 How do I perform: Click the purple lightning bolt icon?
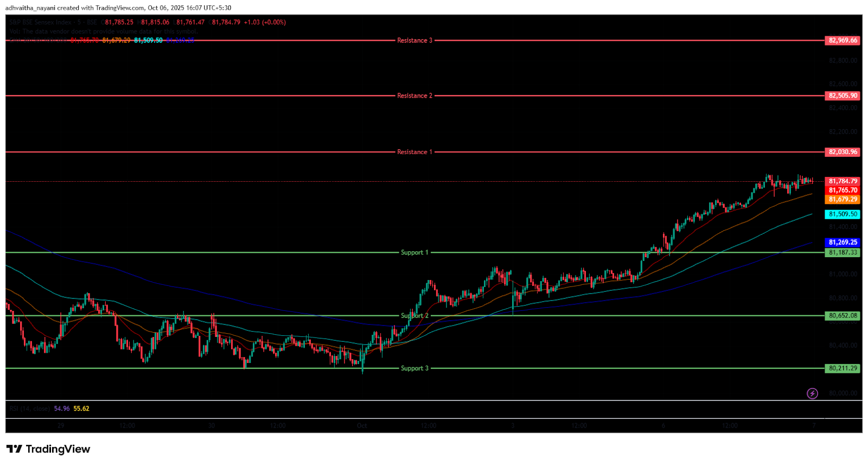click(812, 393)
